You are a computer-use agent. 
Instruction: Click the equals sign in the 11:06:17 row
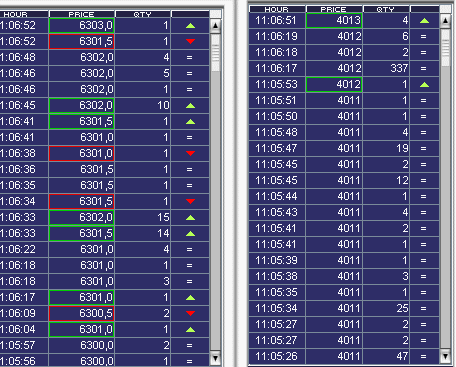point(424,69)
